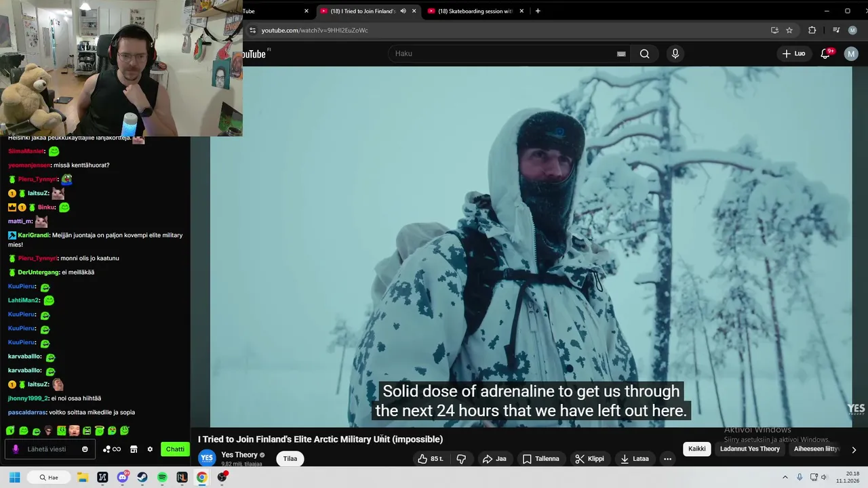Screen dimensions: 868x488
Task: Open the more actions ellipsis menu
Action: tap(667, 459)
